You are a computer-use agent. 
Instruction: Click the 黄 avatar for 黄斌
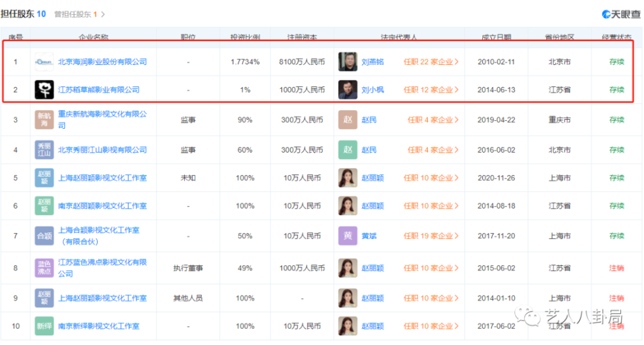coord(348,236)
